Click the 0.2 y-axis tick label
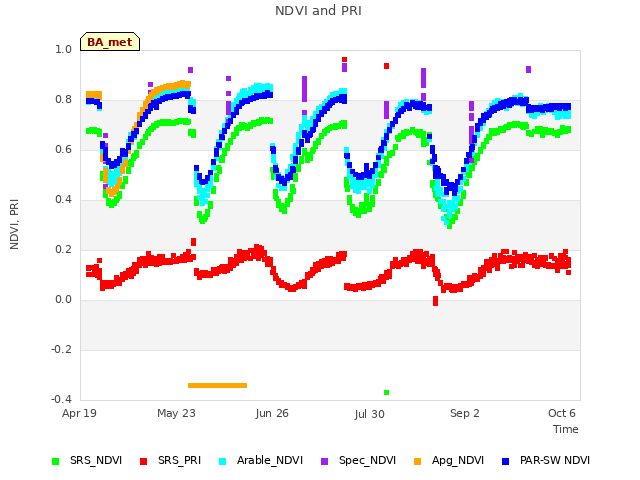This screenshot has width=640, height=480. pyautogui.click(x=63, y=249)
